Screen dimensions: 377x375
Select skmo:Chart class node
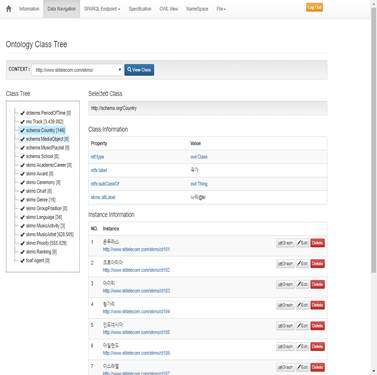pyautogui.click(x=39, y=191)
